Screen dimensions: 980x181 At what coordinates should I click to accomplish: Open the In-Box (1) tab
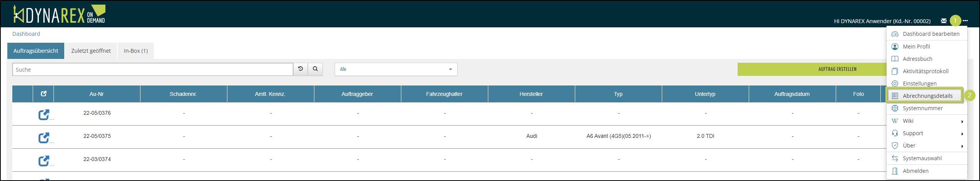(x=135, y=51)
